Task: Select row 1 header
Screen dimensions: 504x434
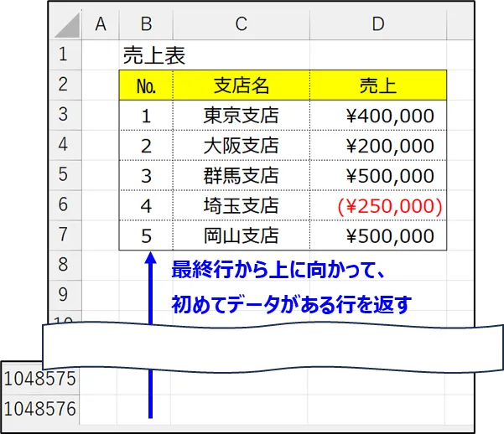Action: tap(65, 55)
